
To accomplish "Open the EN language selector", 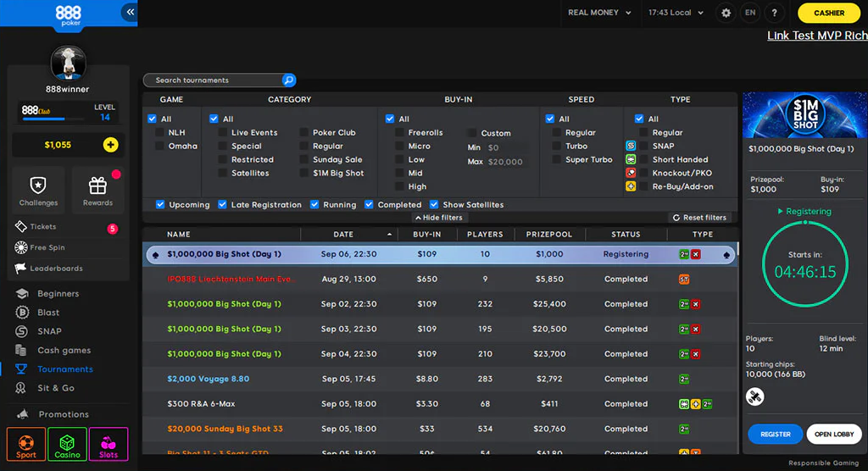I will (x=750, y=13).
